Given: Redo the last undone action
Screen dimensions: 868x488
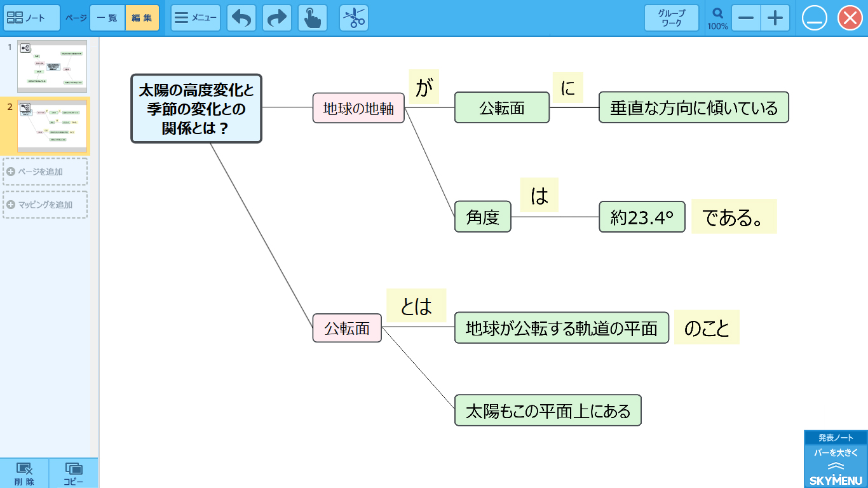Looking at the screenshot, I should click(x=277, y=18).
